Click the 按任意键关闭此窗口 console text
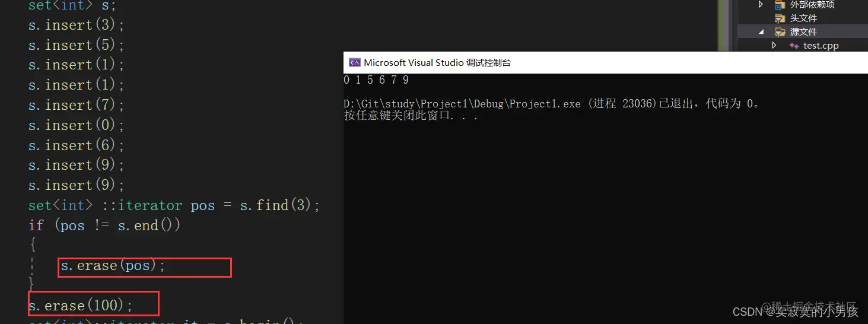The image size is (868, 324). coord(411,116)
